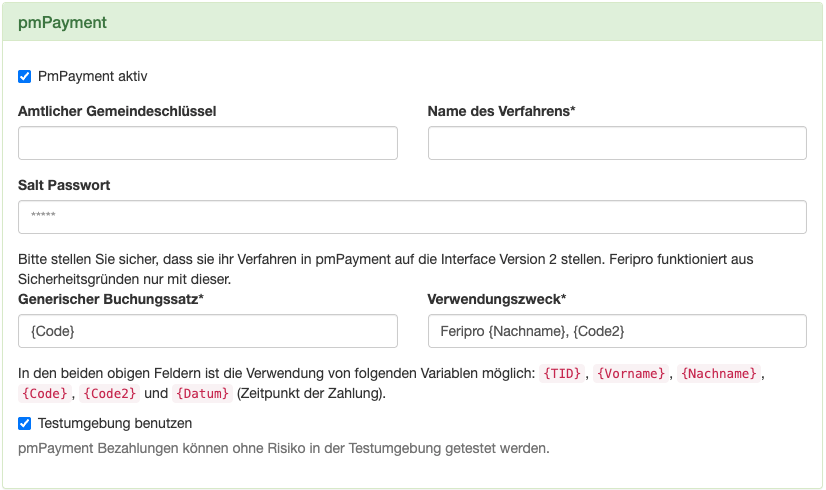Click the Testumgebung benutzen label text
The height and width of the screenshot is (490, 826).
click(115, 423)
